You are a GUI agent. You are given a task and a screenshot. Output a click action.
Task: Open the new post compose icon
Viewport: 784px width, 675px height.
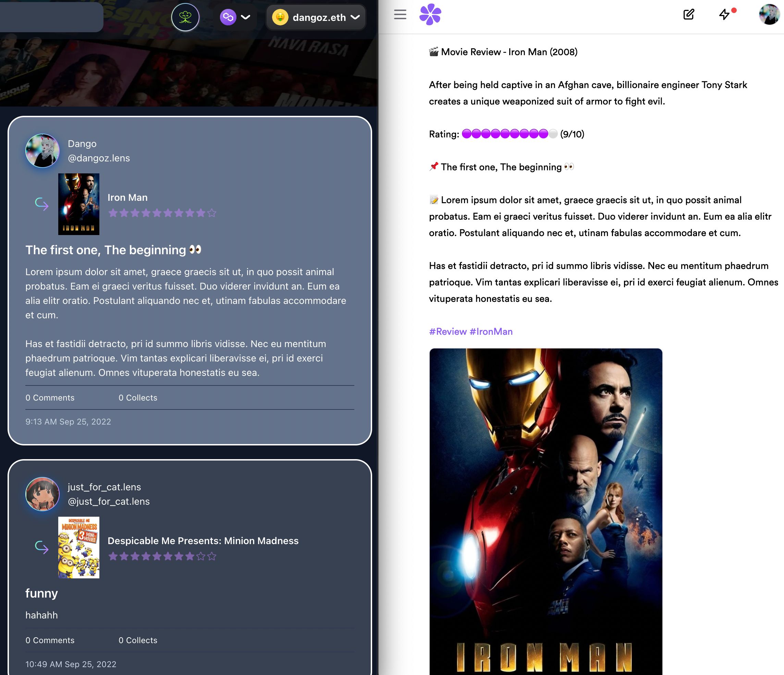coord(689,15)
